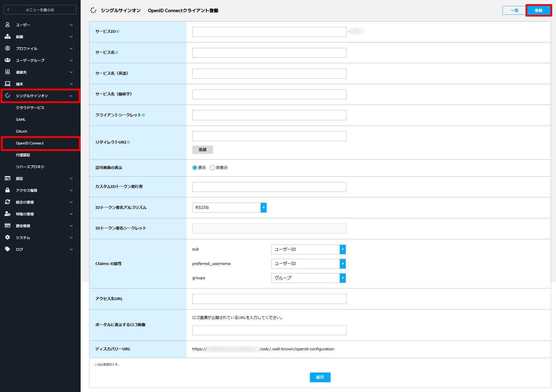The width and height of the screenshot is (556, 392).
Task: Click the 保存 save button
Action: (320, 377)
